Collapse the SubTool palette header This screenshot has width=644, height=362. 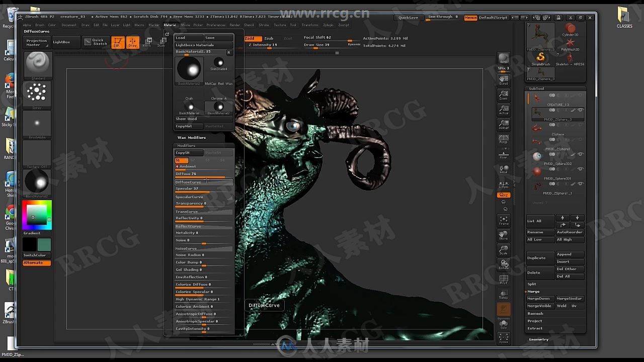[536, 88]
